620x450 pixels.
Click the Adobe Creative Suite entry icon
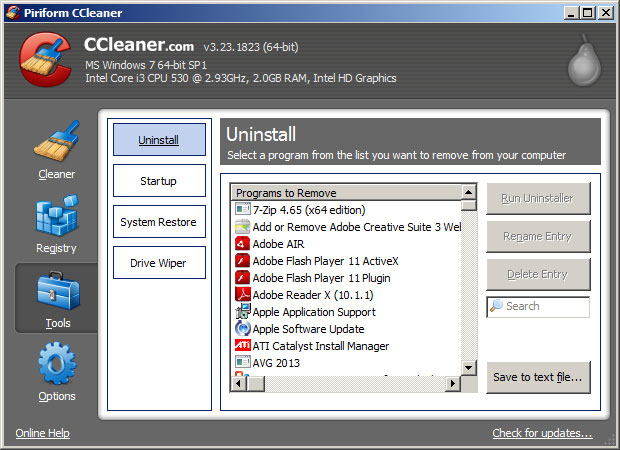pos(242,226)
